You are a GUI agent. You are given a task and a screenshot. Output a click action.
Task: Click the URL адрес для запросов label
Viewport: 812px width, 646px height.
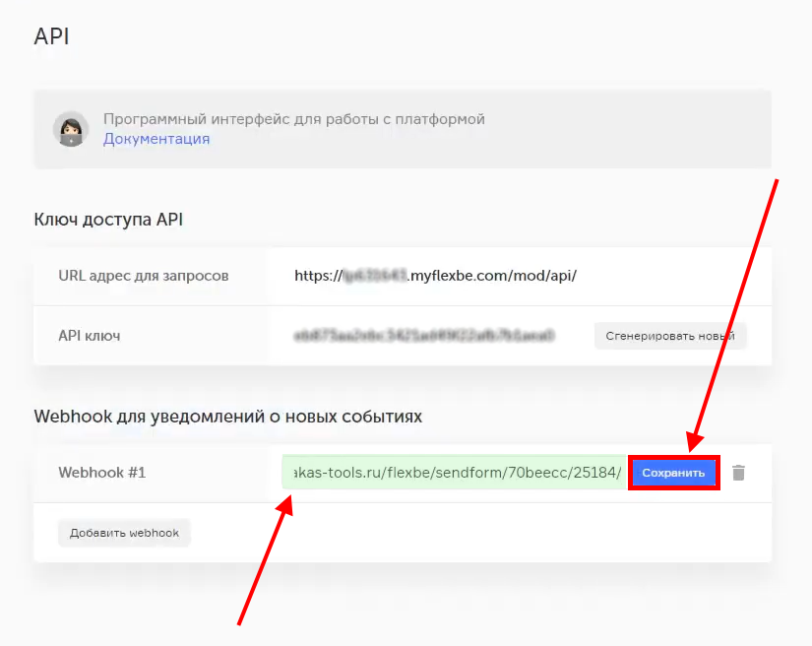(x=144, y=276)
